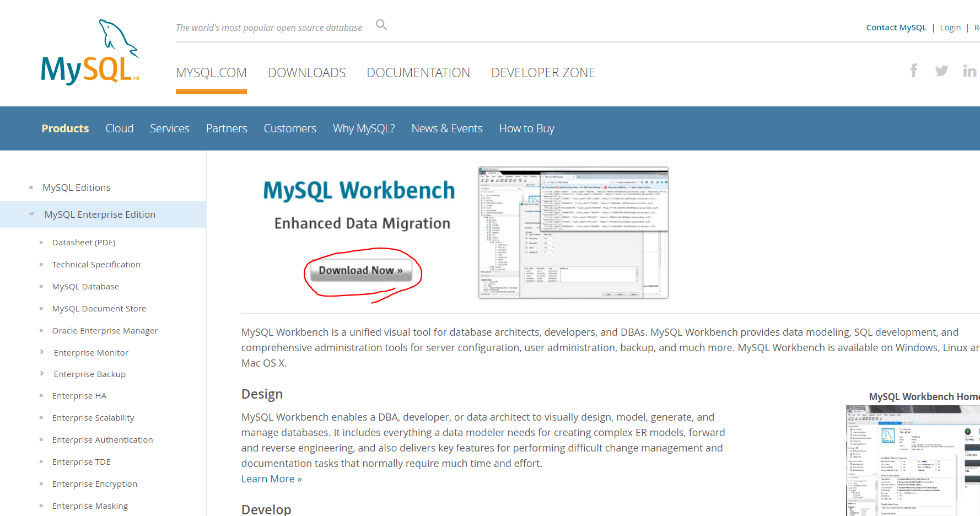Click the Develop section heading
This screenshot has height=516, width=980.
pyautogui.click(x=266, y=509)
